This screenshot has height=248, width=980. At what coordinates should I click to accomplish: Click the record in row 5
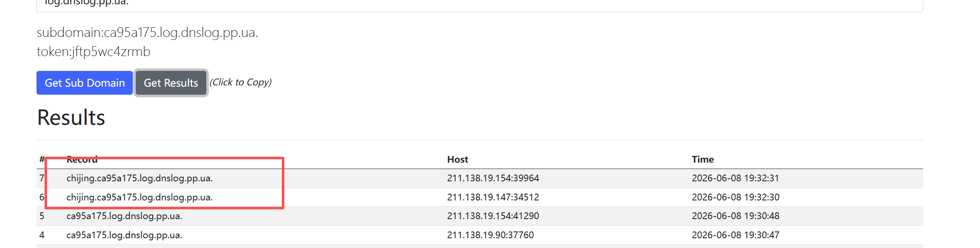coord(124,216)
